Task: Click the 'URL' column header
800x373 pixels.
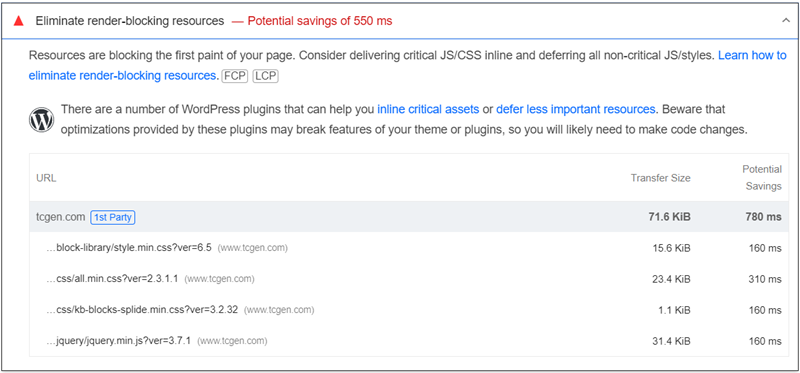Action: tap(46, 178)
